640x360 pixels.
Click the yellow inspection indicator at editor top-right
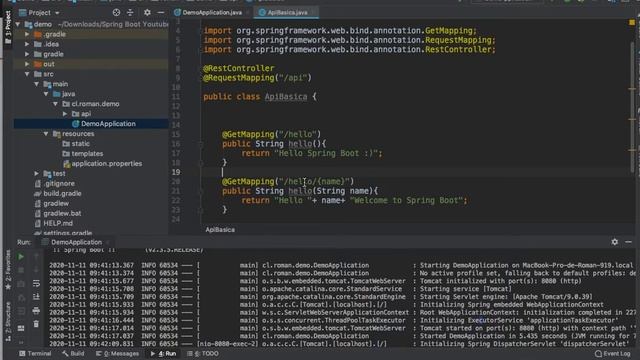tap(632, 23)
